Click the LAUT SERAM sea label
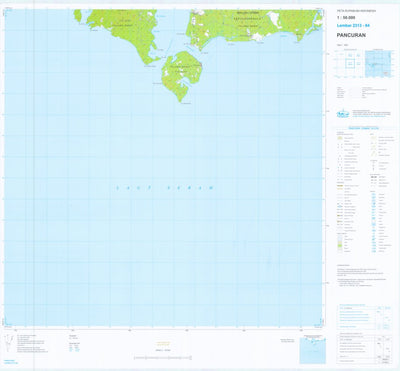400x371 pixels. [x=164, y=188]
